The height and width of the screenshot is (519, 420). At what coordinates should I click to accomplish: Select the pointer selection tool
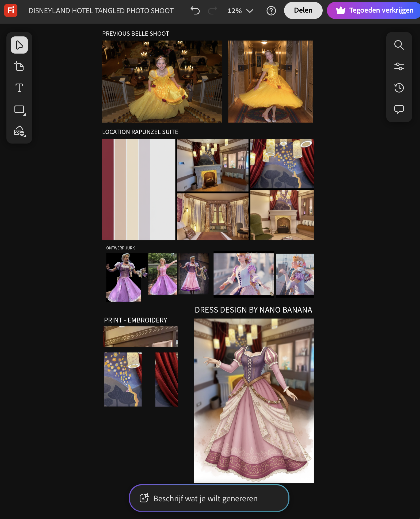click(19, 45)
